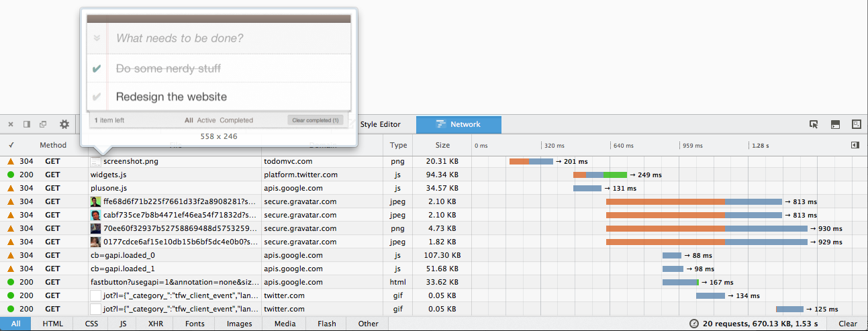Click green status icon for fastbutton request
This screenshot has height=331, width=868.
(x=11, y=282)
